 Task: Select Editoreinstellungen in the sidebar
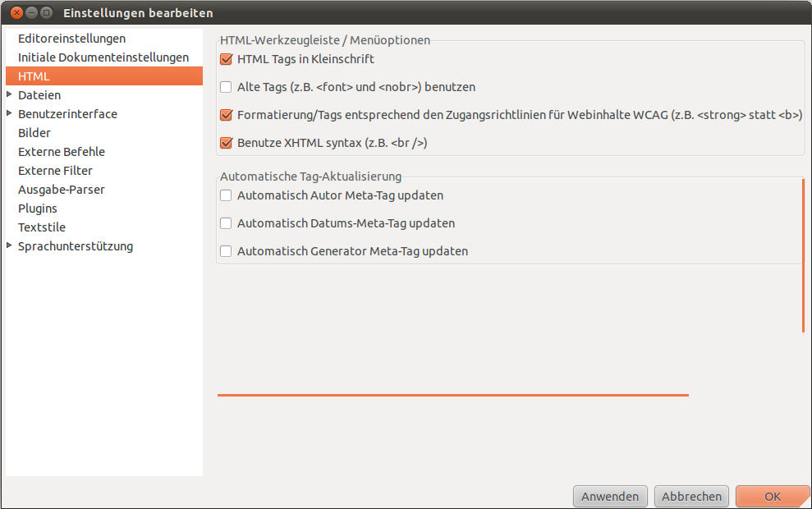(x=71, y=39)
